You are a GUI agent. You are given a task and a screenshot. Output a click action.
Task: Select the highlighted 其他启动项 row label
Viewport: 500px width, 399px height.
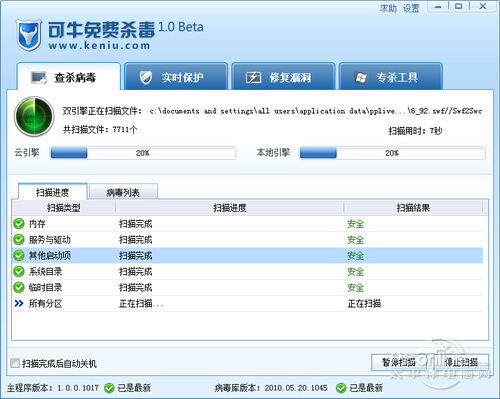pos(50,256)
